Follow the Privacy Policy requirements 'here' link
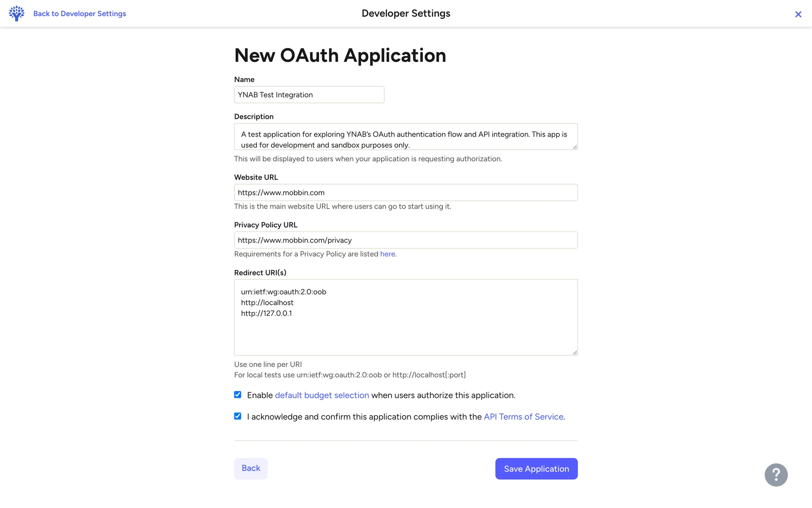Screen dimensions: 812x508 [387, 254]
